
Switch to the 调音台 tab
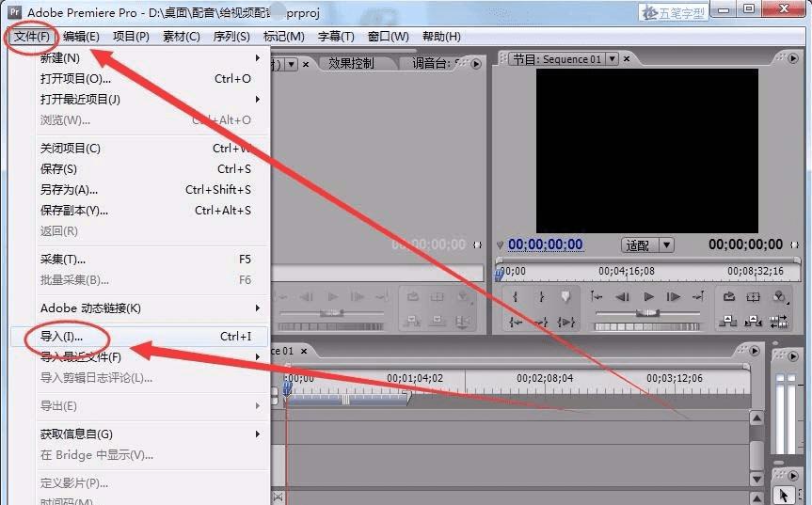(433, 63)
